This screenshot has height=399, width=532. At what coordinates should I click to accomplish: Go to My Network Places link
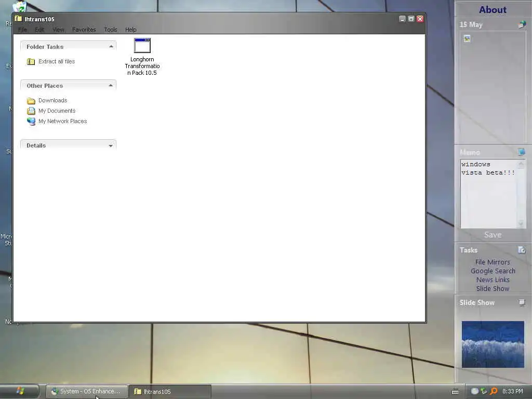(63, 122)
